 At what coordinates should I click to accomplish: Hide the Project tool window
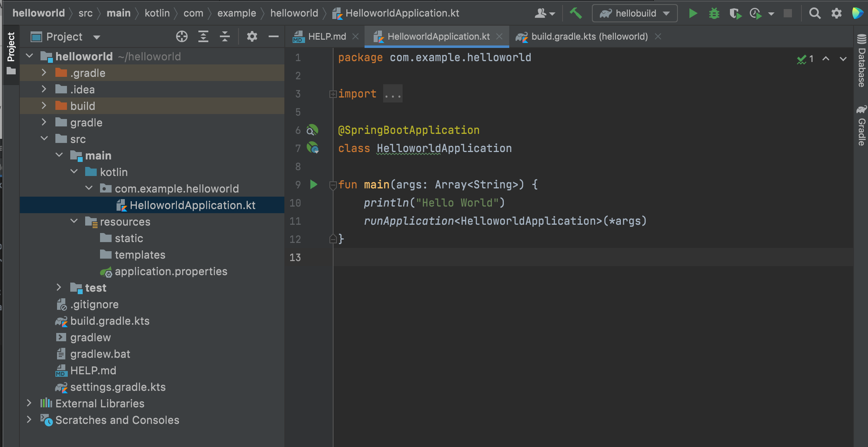(273, 37)
